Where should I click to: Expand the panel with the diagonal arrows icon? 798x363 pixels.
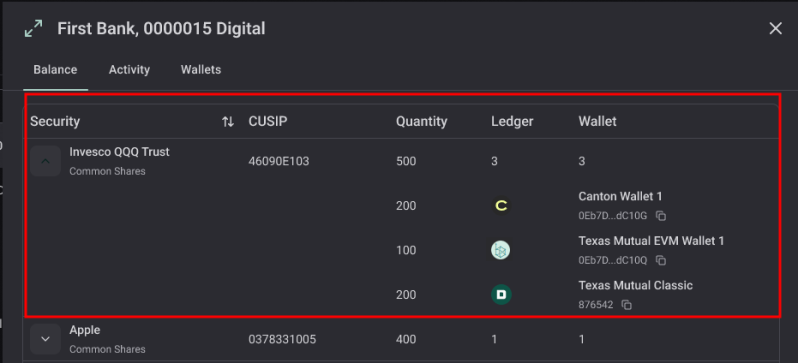click(x=34, y=28)
